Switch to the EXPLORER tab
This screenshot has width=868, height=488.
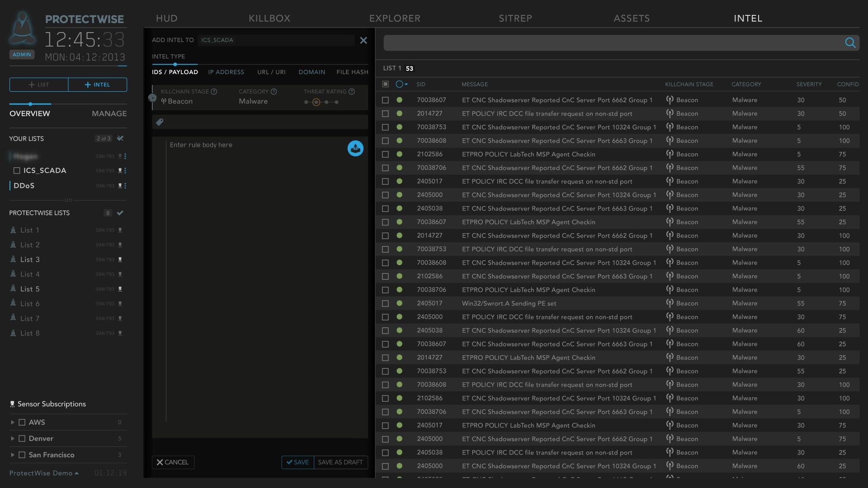tap(395, 19)
